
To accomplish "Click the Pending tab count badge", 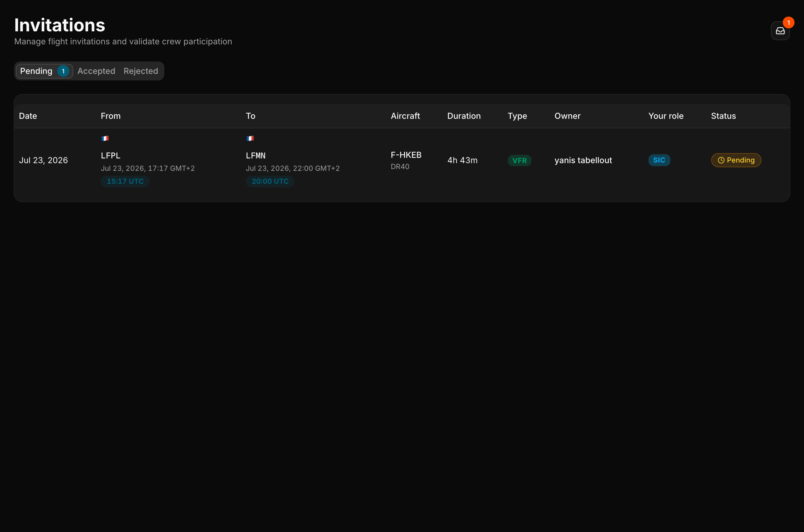I will [63, 71].
